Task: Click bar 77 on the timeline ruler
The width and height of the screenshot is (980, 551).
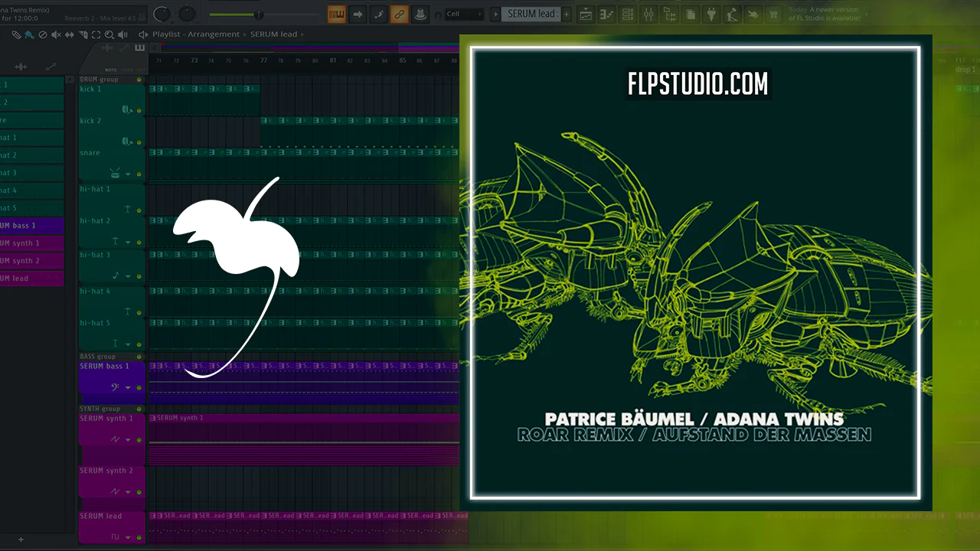Action: coord(263,60)
